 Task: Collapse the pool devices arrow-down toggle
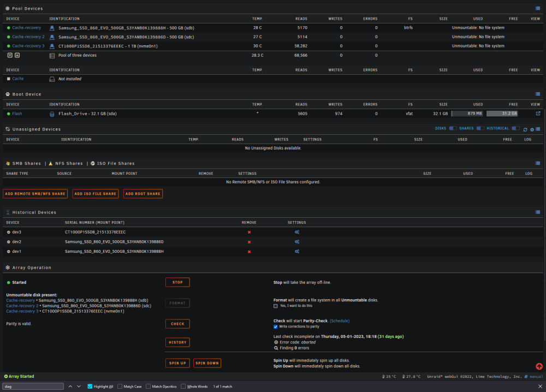(x=10, y=55)
